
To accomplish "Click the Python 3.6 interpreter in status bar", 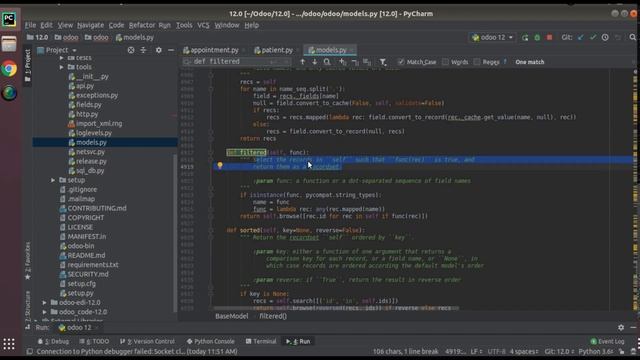I will 595,351.
